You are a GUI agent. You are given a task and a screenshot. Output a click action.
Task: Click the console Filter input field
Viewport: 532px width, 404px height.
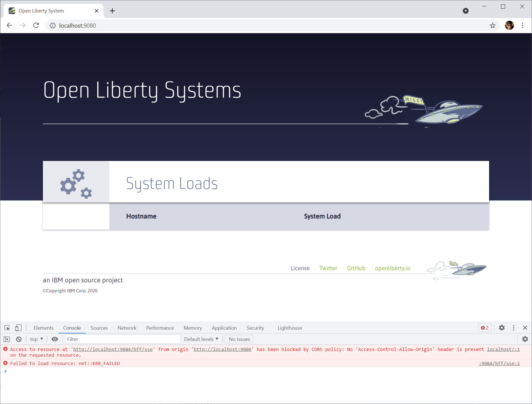point(123,339)
